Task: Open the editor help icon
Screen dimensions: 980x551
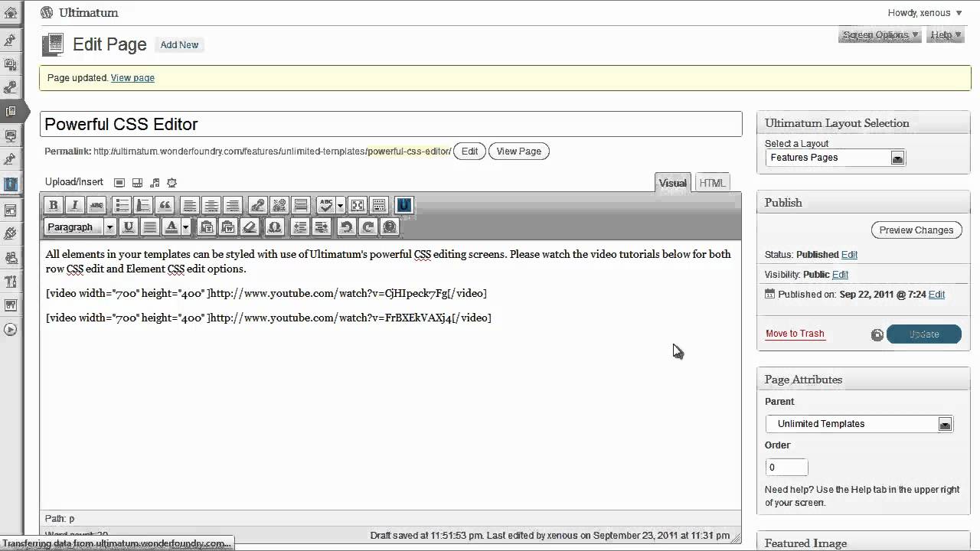Action: tap(390, 227)
